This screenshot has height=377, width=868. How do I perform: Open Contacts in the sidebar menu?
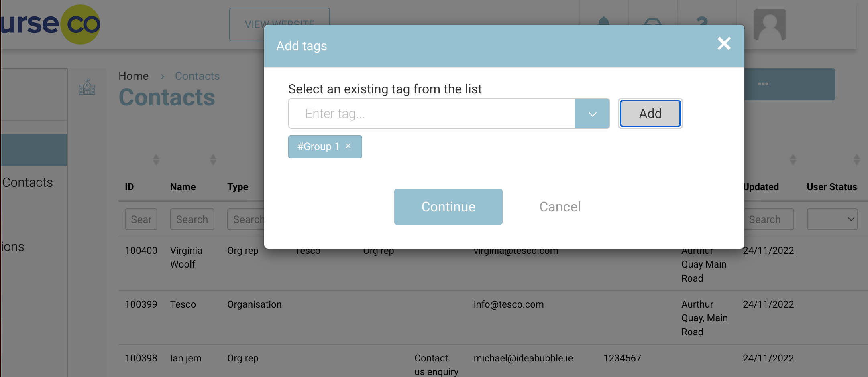click(28, 183)
